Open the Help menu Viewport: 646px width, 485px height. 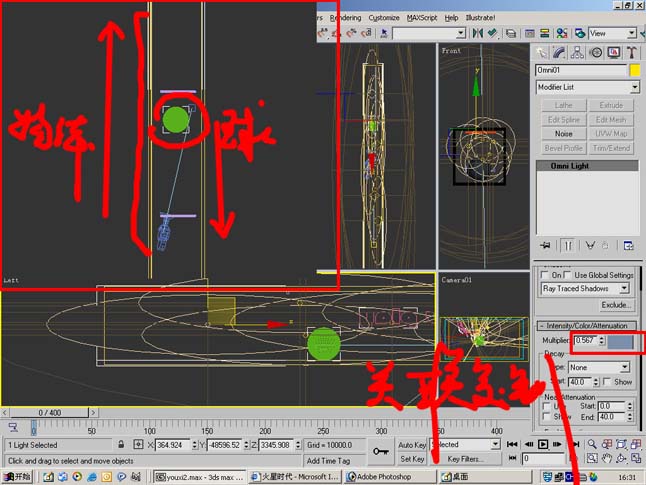452,18
